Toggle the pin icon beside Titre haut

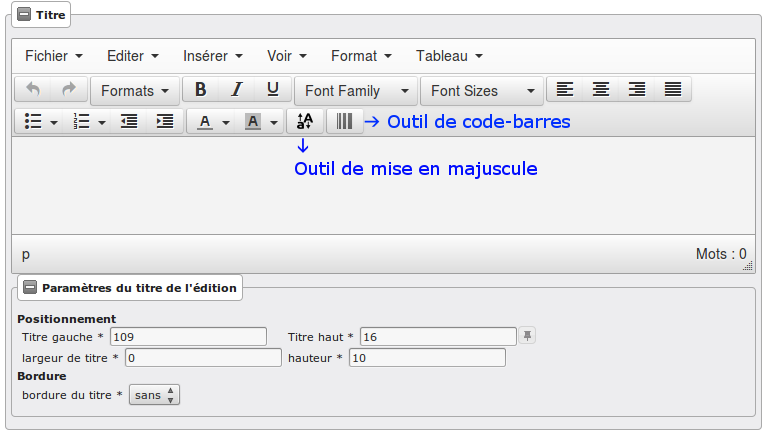(x=527, y=335)
